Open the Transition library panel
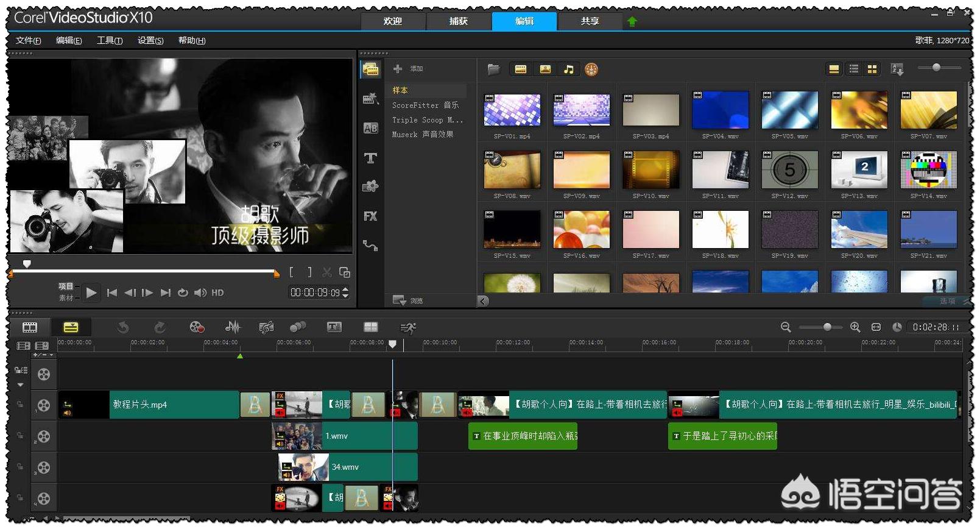 click(370, 129)
